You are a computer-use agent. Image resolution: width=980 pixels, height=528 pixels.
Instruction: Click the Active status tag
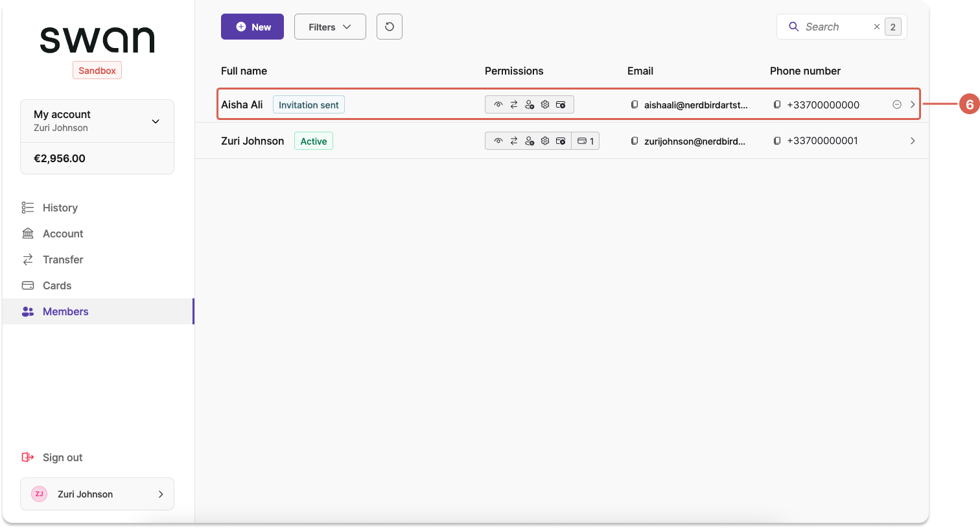coord(314,141)
